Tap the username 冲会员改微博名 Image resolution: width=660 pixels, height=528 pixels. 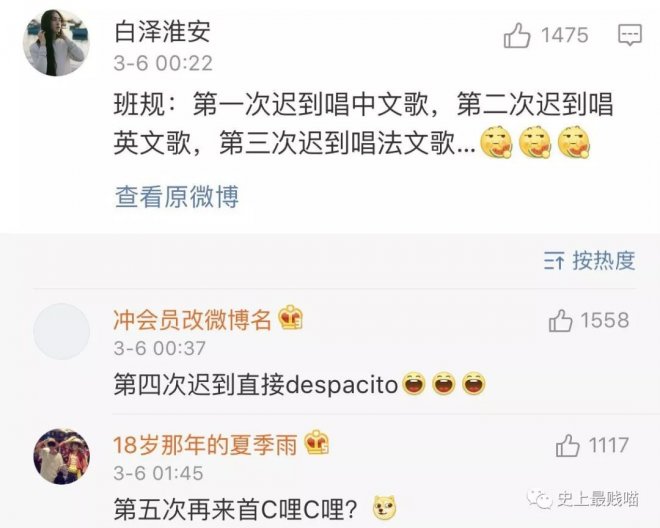(x=192, y=320)
